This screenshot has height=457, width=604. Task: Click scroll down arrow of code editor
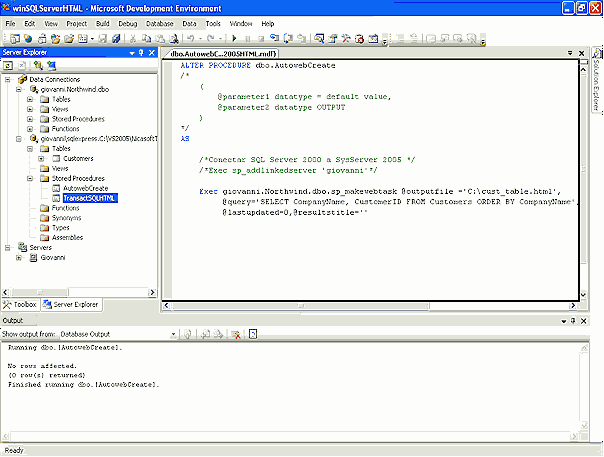click(583, 295)
